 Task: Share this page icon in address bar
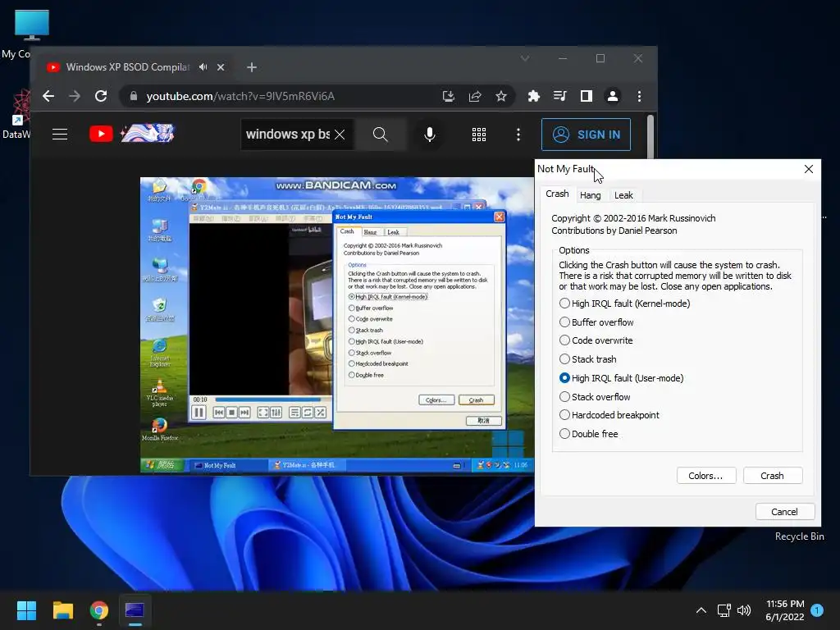point(475,96)
